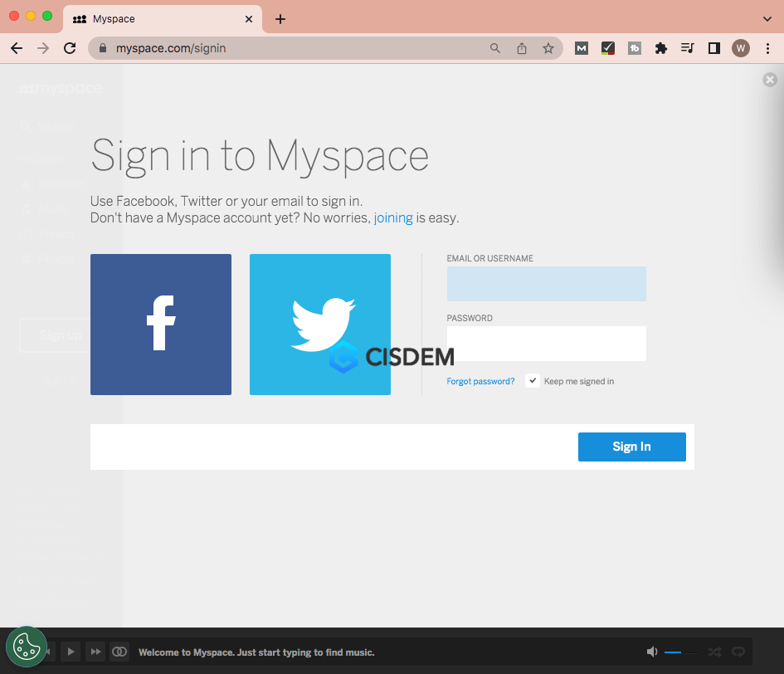The height and width of the screenshot is (674, 784).
Task: Open a new browser tab
Action: tap(280, 18)
